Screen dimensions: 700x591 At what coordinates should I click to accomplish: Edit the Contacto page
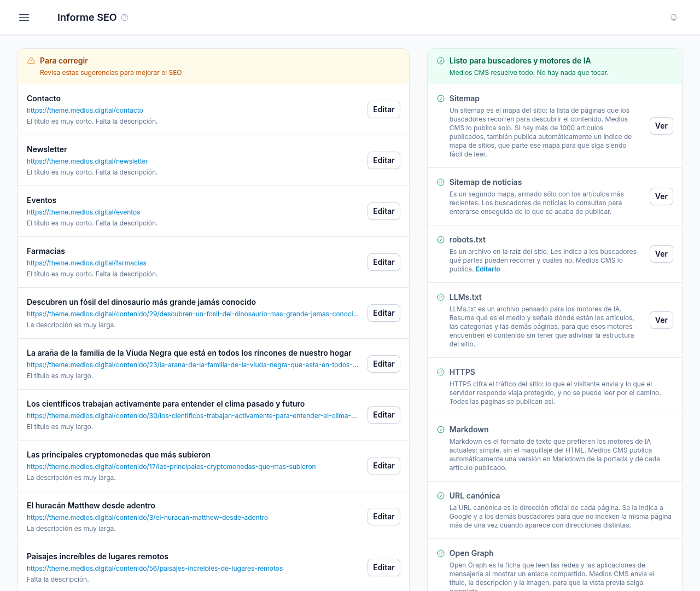(x=384, y=109)
